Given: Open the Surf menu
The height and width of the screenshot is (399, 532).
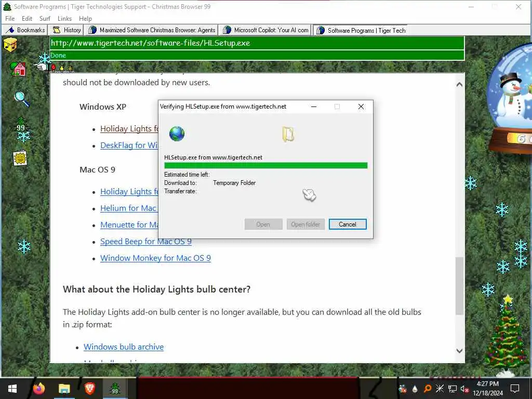Looking at the screenshot, I should tap(45, 19).
